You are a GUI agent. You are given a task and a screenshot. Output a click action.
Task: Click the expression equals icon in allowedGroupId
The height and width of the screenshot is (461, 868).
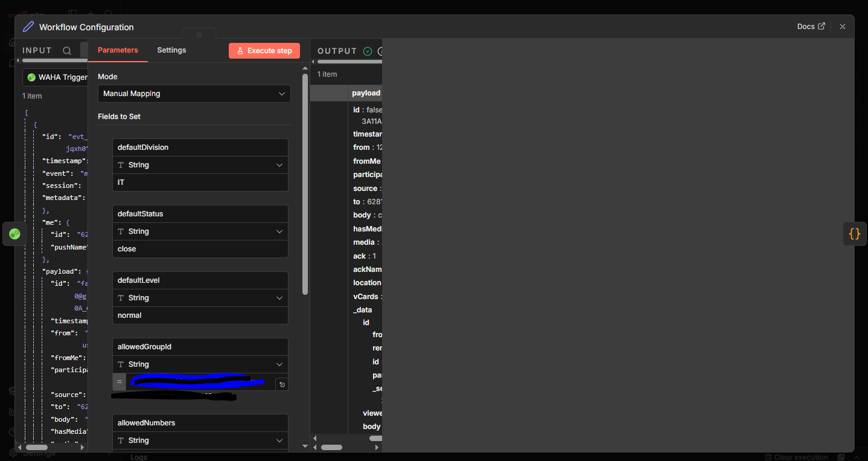coord(120,382)
